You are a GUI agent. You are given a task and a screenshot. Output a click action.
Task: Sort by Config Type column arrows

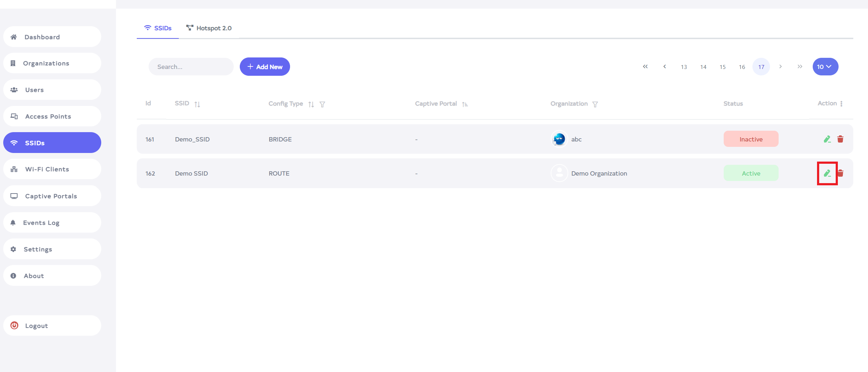coord(311,104)
